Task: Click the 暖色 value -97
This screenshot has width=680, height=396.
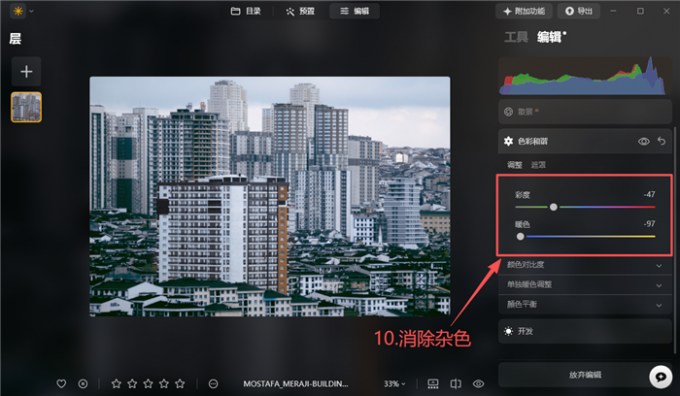Action: coord(649,224)
